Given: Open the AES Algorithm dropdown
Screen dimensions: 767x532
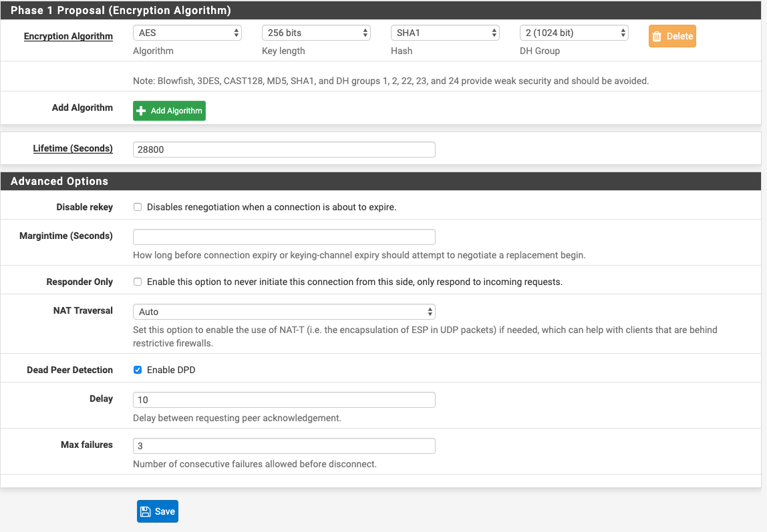Looking at the screenshot, I should (x=187, y=33).
